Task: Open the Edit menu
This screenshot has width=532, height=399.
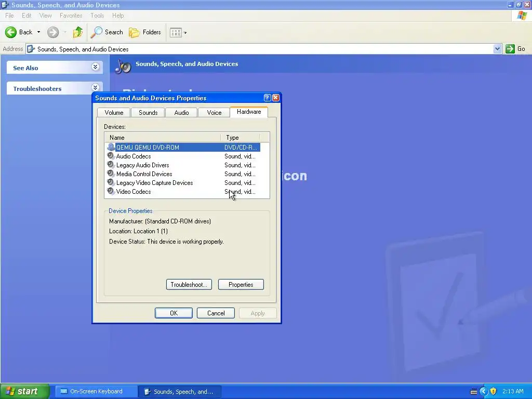Action: tap(26, 16)
